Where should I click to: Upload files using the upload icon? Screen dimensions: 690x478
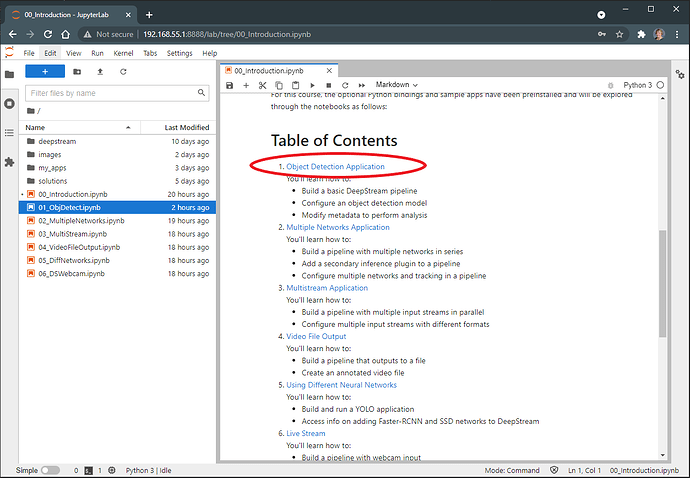(x=99, y=72)
